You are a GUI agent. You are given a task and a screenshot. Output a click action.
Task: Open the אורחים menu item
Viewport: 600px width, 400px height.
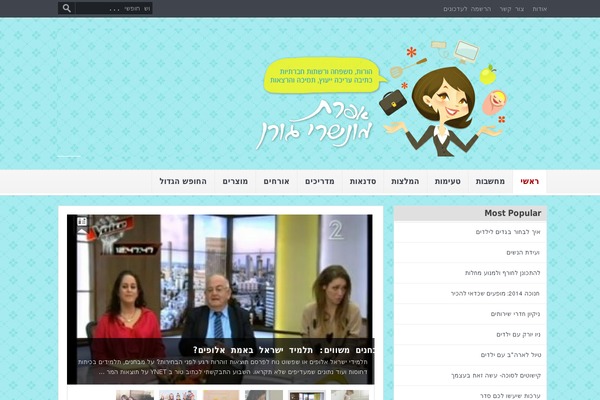[276, 181]
